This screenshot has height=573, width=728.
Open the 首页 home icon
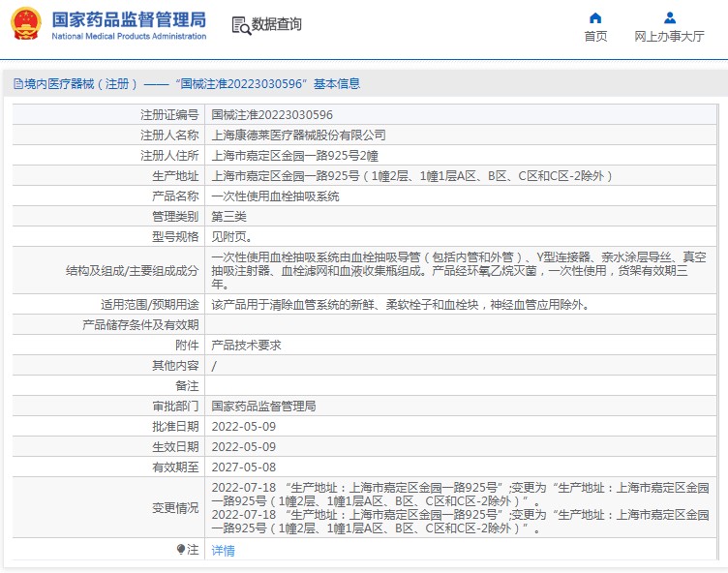click(x=595, y=18)
